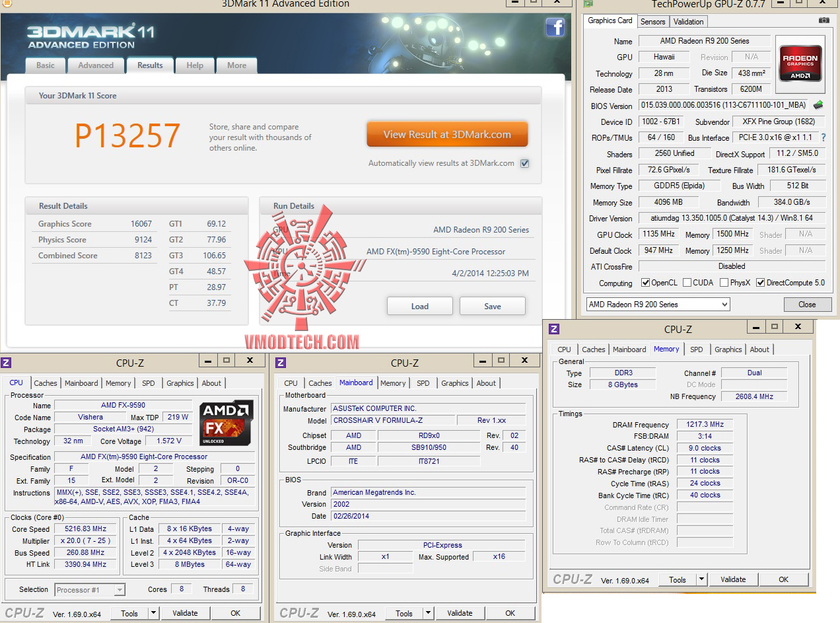Click OK in the Mainboard CPU-Z window

coord(510,613)
